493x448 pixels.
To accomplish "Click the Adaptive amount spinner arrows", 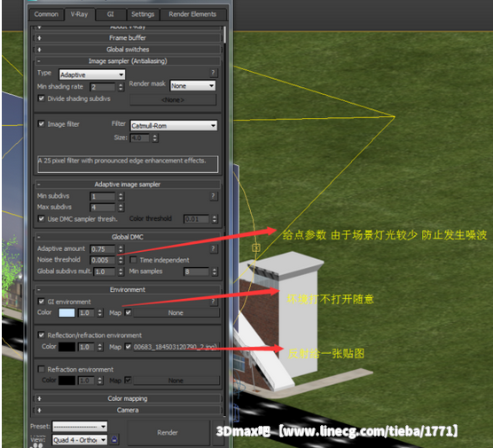I will coord(121,249).
